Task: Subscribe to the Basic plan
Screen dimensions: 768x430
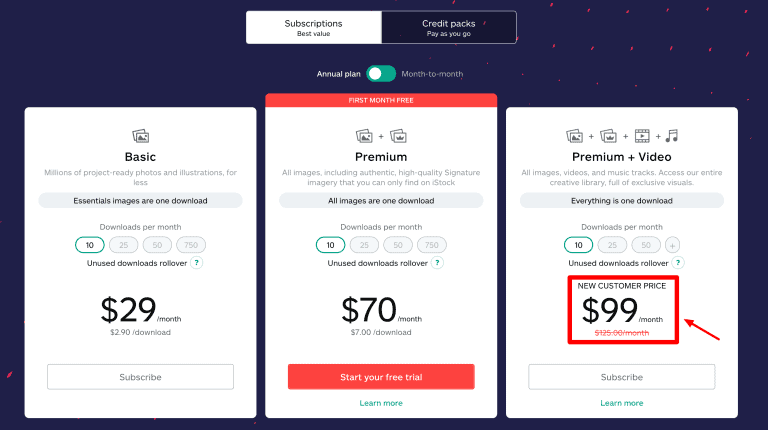Action: pos(140,377)
